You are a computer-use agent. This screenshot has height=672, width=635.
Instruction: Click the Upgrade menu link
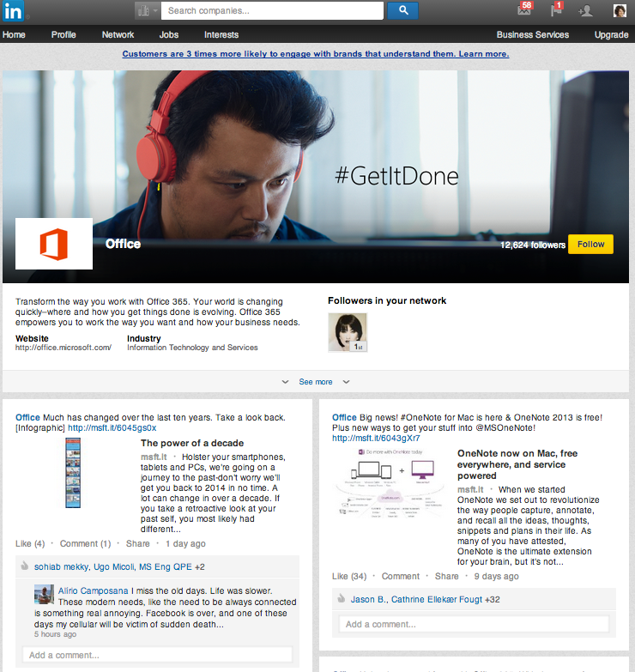611,34
